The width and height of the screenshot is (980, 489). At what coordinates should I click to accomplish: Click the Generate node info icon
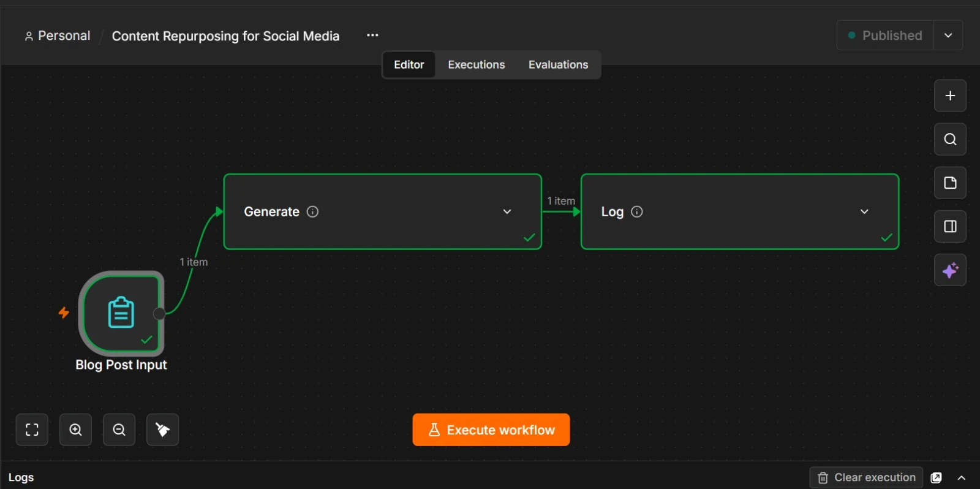(x=312, y=211)
